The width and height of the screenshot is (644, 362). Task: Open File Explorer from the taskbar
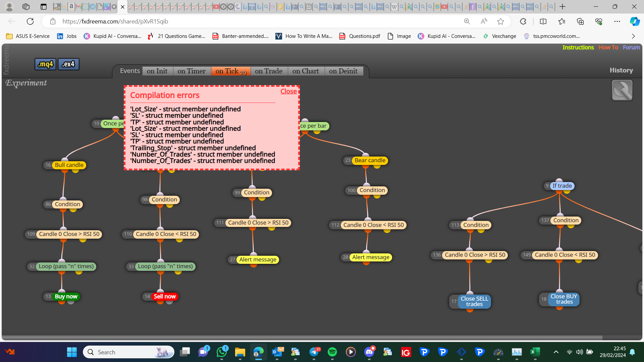[240, 352]
